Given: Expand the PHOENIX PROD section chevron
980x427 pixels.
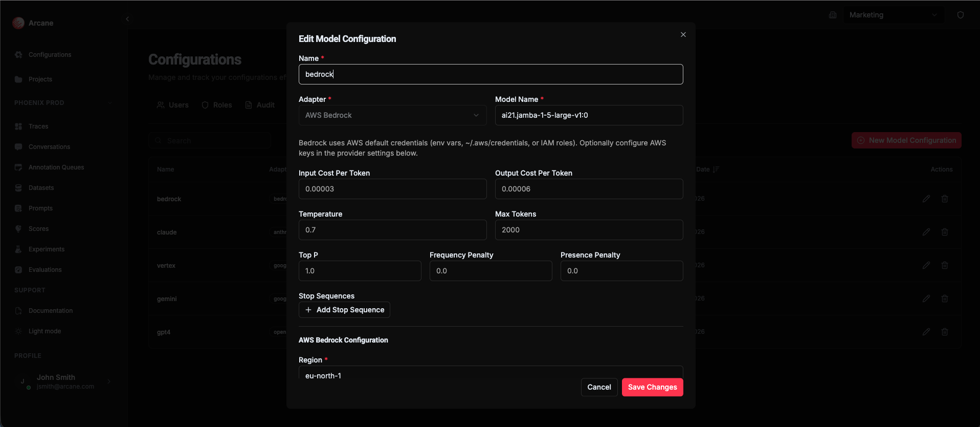Looking at the screenshot, I should 110,103.
